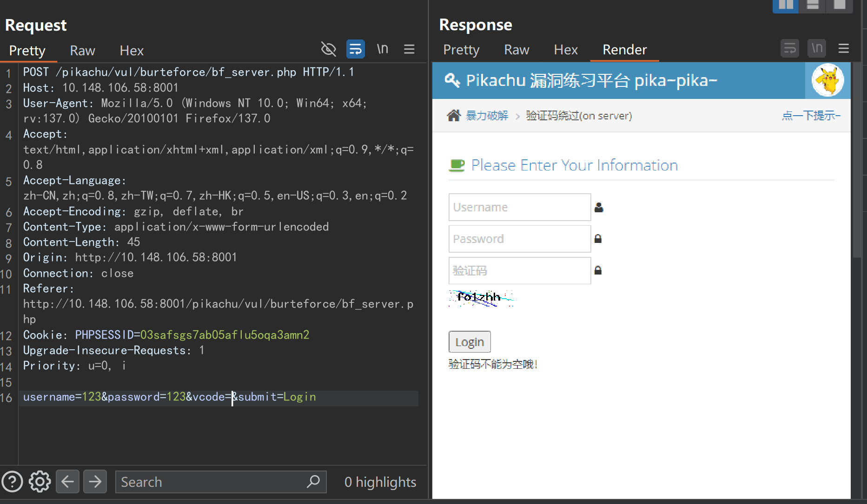Toggle word wrap icon in Request panel

[356, 49]
